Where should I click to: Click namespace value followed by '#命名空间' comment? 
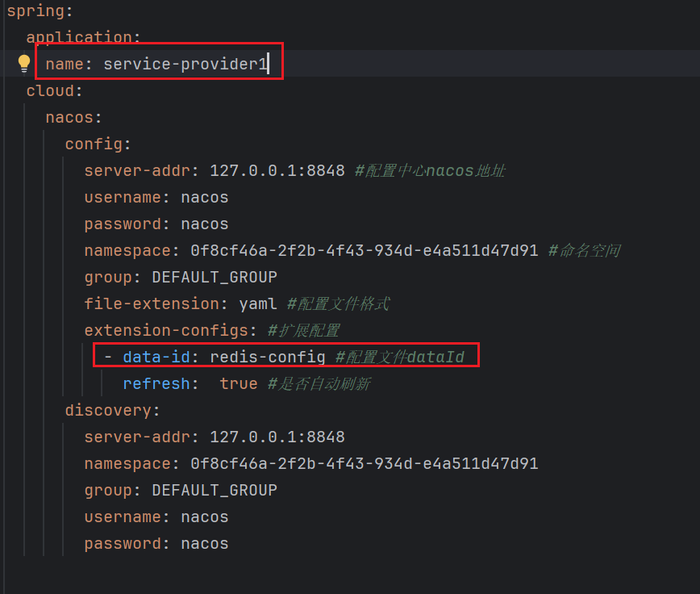coord(365,250)
